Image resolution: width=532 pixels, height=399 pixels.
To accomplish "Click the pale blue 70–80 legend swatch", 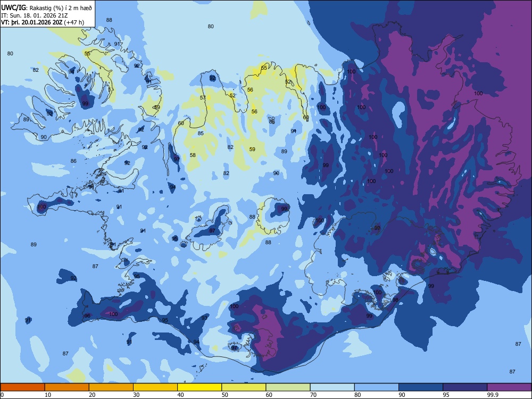I will tap(332, 387).
